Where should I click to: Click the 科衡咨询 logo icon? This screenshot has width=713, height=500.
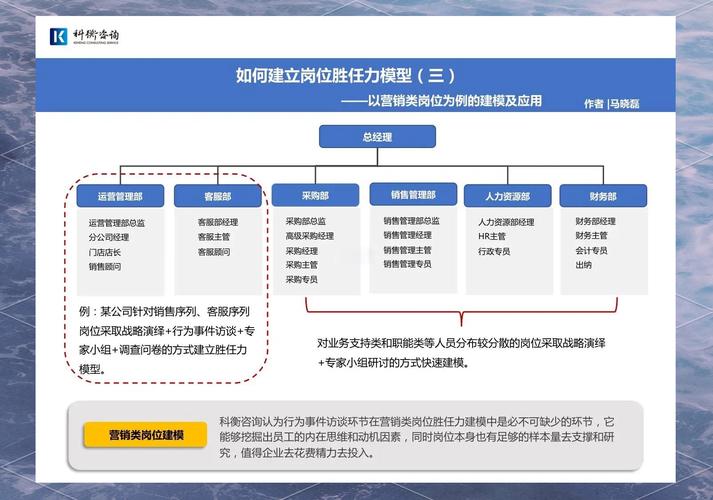click(58, 36)
